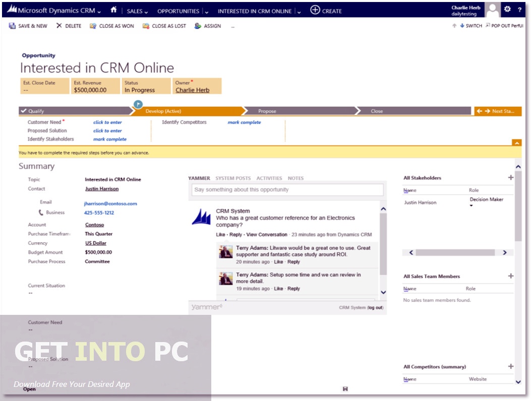The height and width of the screenshot is (401, 532).
Task: Add a sales team member plus icon
Action: tap(511, 276)
